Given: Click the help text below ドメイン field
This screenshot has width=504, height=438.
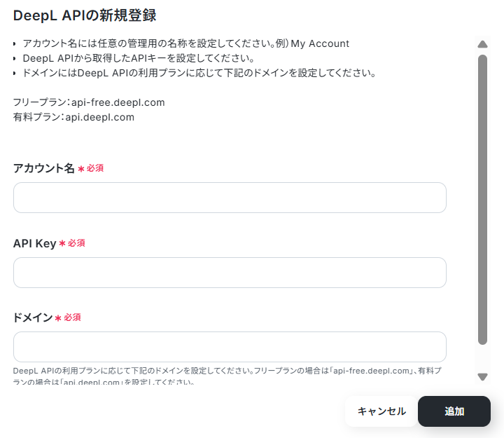Looking at the screenshot, I should click(x=227, y=376).
